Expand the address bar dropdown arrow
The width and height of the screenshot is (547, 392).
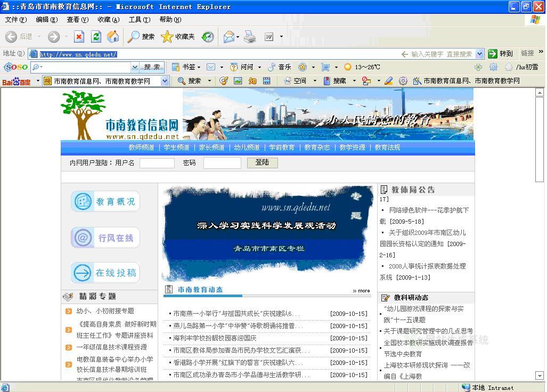pyautogui.click(x=480, y=54)
